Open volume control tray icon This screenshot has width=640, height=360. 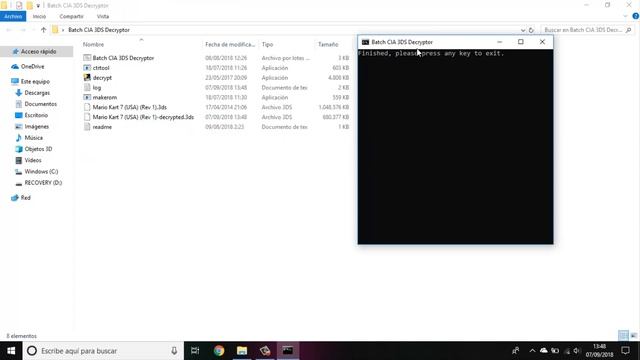click(577, 351)
